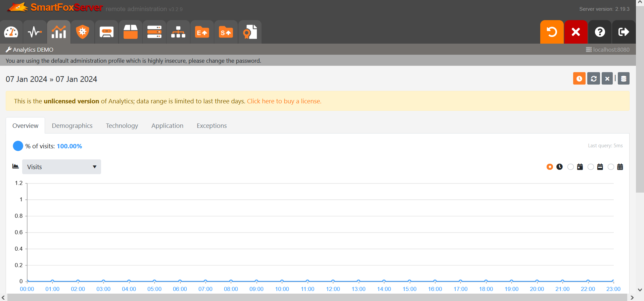Select the daily grouping radio button

coord(570,167)
